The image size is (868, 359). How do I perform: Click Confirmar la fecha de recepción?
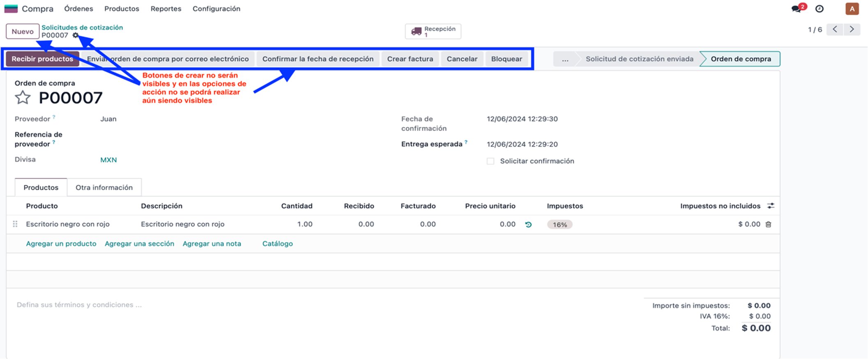(x=318, y=59)
